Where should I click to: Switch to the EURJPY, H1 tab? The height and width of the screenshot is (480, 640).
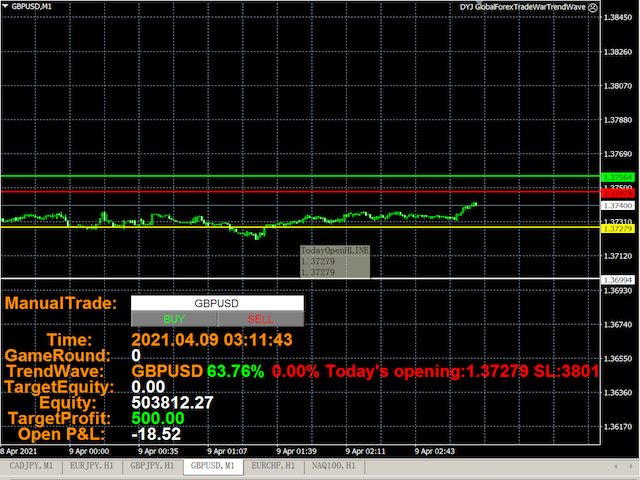[91, 466]
